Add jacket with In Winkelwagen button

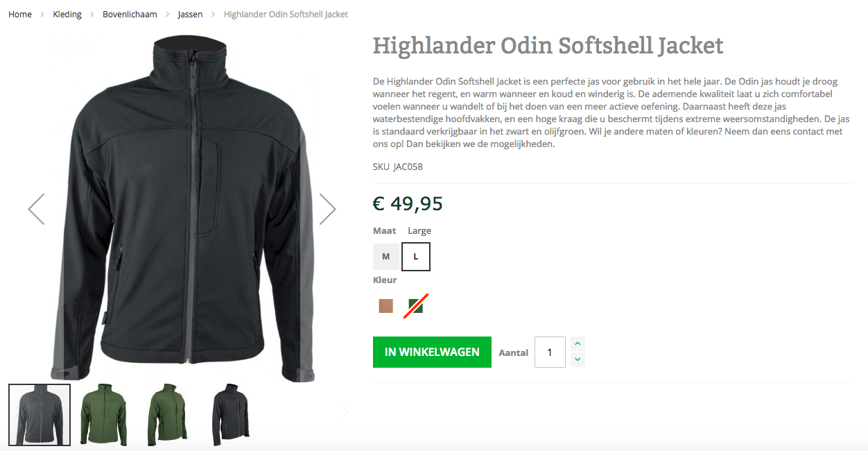pyautogui.click(x=432, y=352)
